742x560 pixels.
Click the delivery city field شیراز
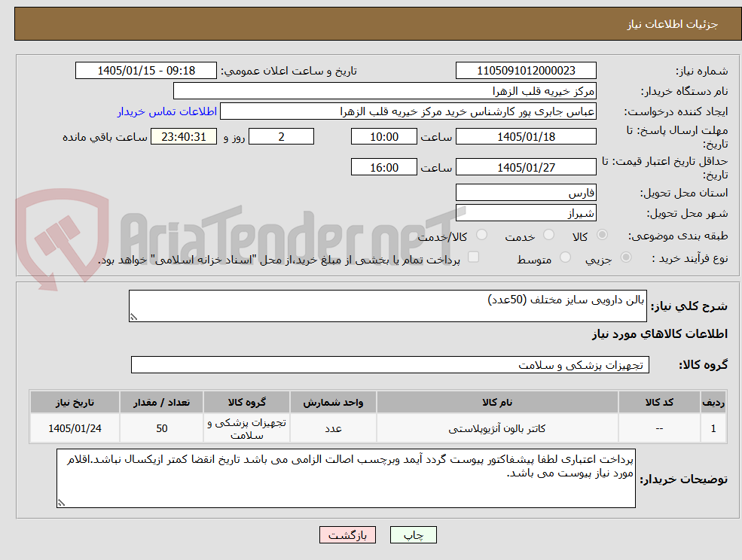526,213
